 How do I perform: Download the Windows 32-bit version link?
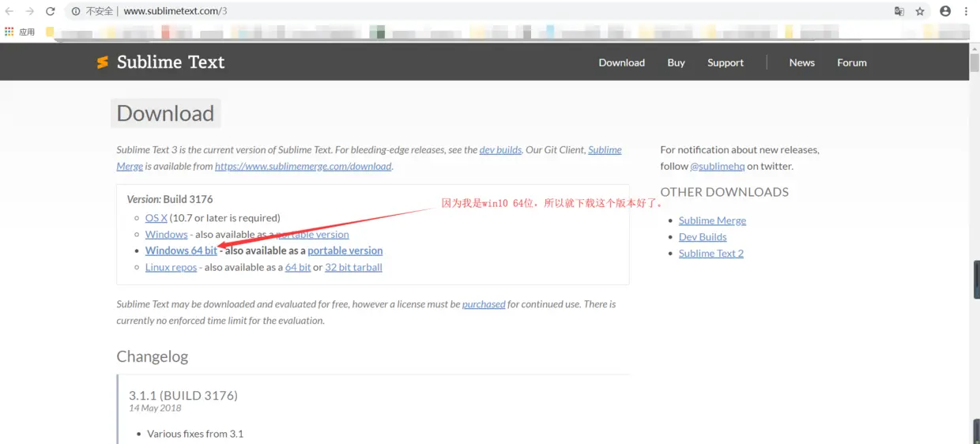[166, 234]
